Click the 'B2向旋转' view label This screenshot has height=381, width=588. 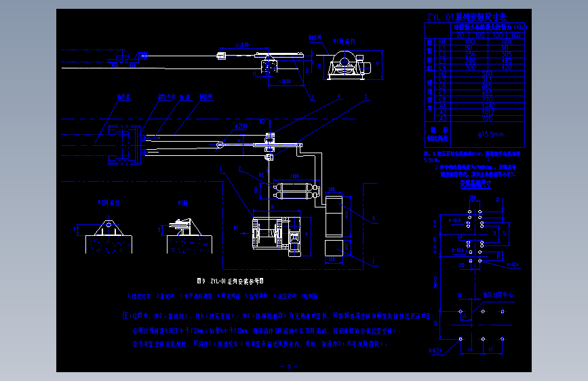[x=109, y=203]
